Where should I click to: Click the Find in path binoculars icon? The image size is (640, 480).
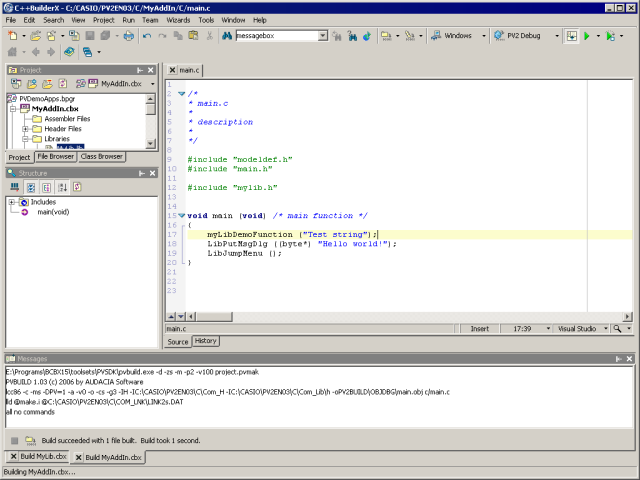tap(352, 36)
